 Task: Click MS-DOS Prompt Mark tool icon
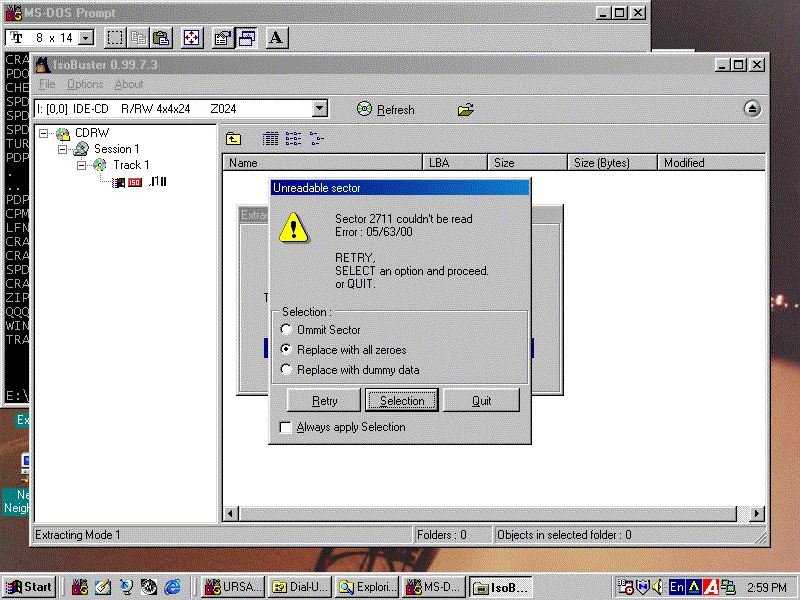point(115,38)
